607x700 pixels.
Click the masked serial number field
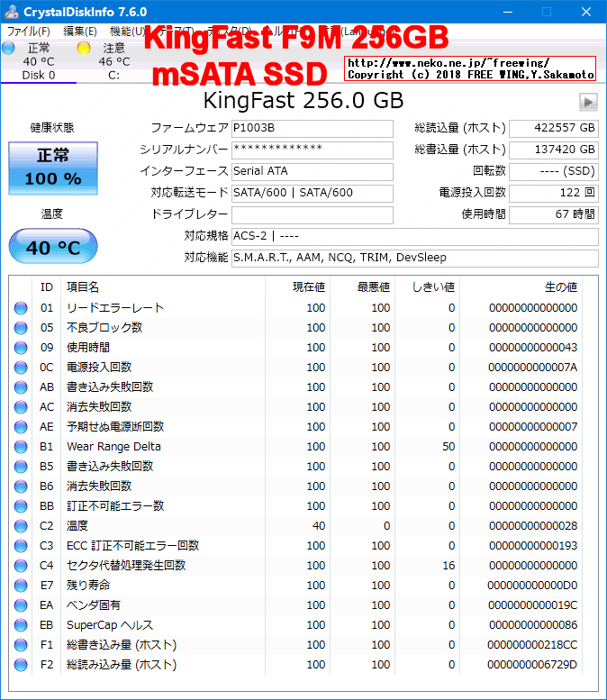click(313, 150)
